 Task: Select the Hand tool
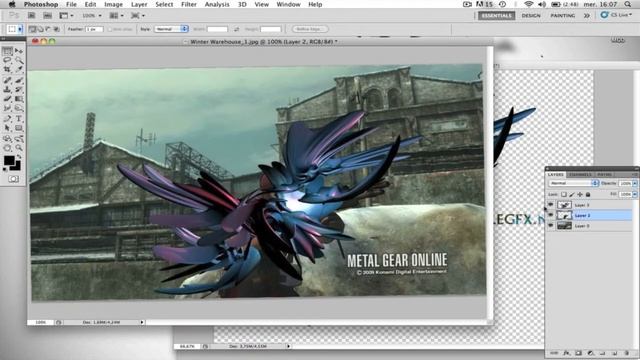(7, 148)
